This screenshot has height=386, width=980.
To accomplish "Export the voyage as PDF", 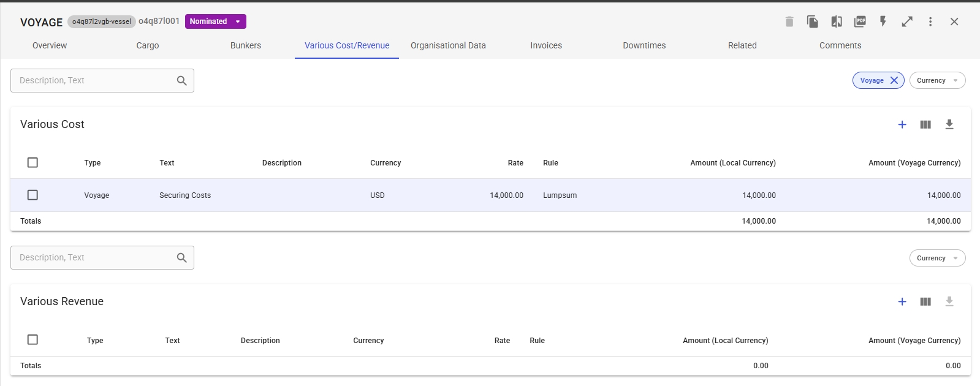I will 860,21.
